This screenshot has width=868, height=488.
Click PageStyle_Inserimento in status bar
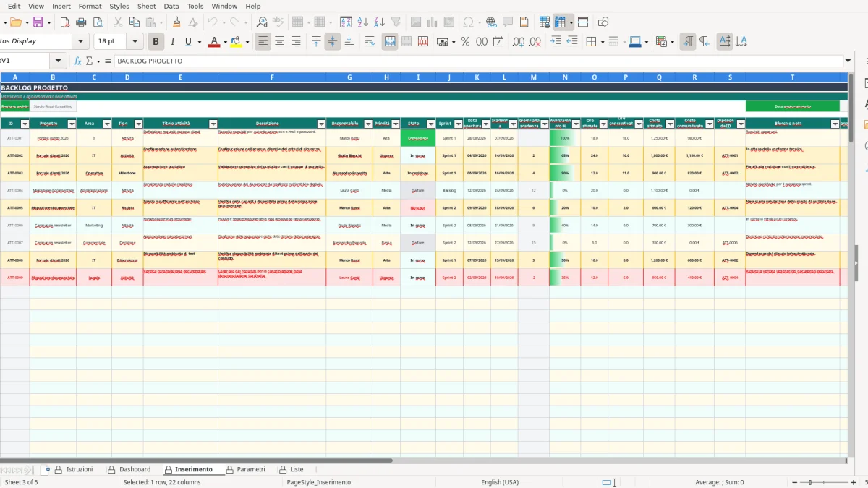point(319,482)
